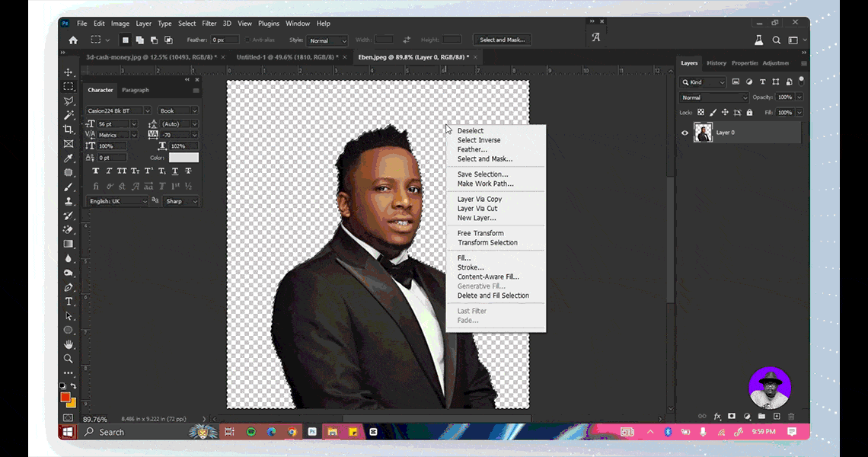This screenshot has width=868, height=457.
Task: Open the layer blend mode dropdown
Action: [x=714, y=97]
